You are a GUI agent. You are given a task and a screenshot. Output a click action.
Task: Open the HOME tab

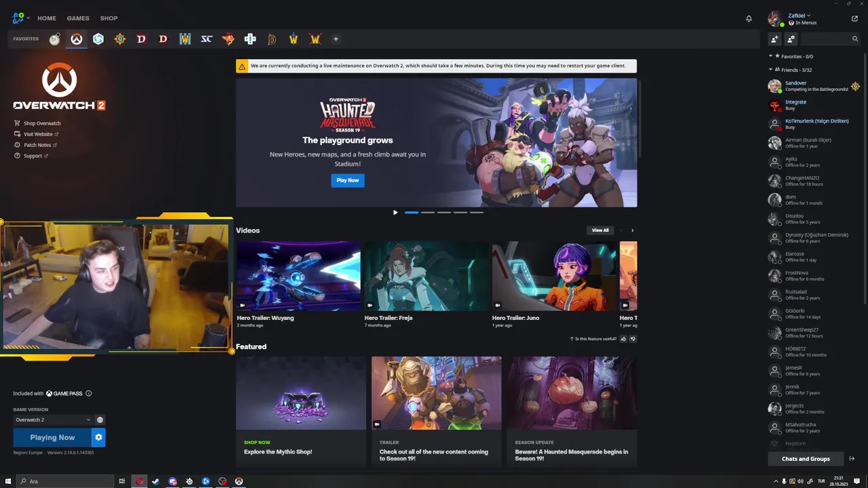[47, 18]
